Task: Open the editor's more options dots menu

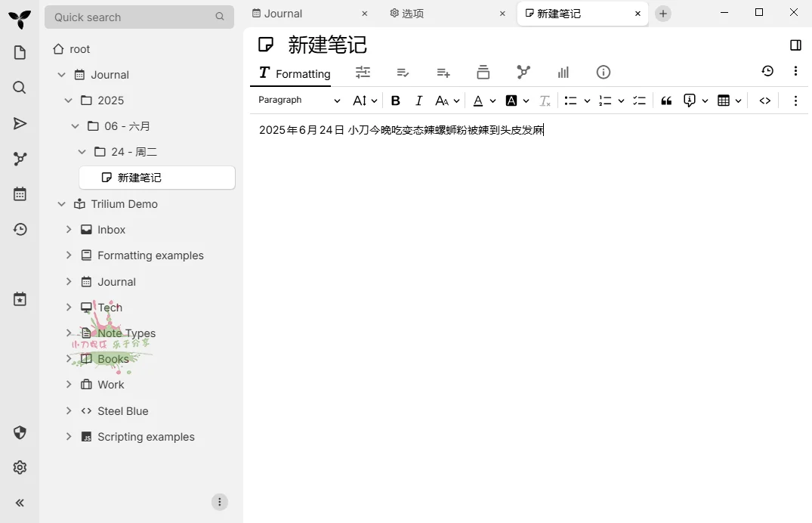Action: (795, 100)
